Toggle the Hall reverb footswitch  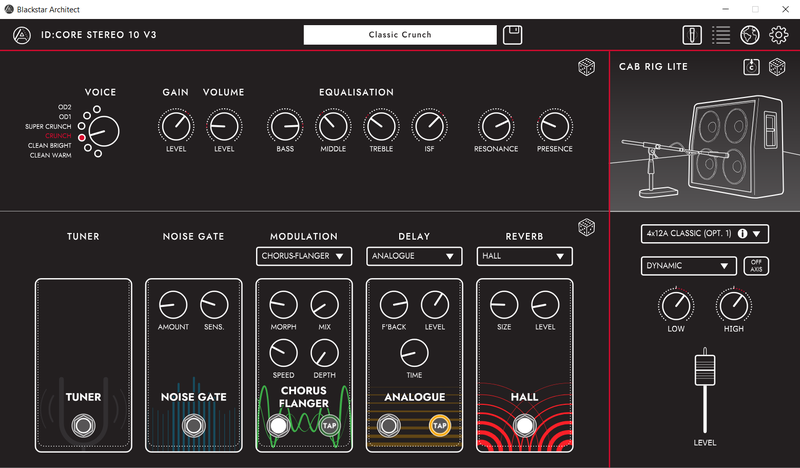pyautogui.click(x=524, y=426)
